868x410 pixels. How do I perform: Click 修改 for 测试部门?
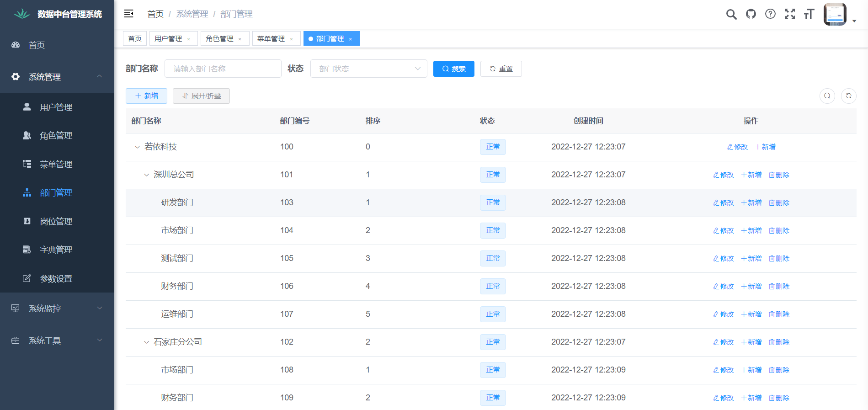pyautogui.click(x=724, y=258)
